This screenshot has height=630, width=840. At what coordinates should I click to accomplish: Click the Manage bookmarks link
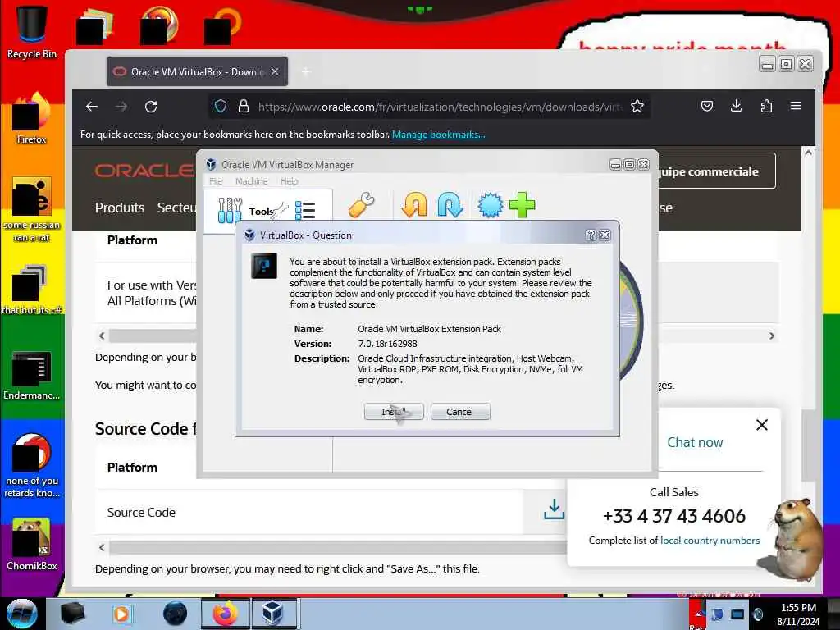439,135
